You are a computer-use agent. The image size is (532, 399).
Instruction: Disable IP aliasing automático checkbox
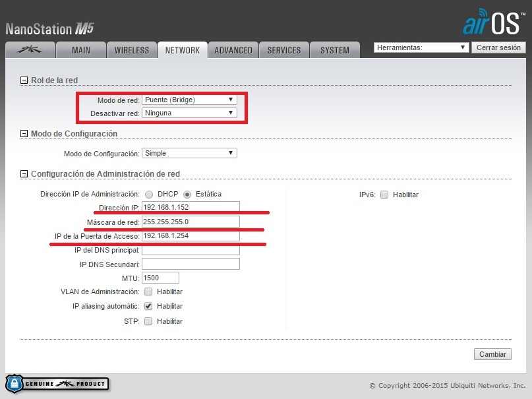point(148,306)
